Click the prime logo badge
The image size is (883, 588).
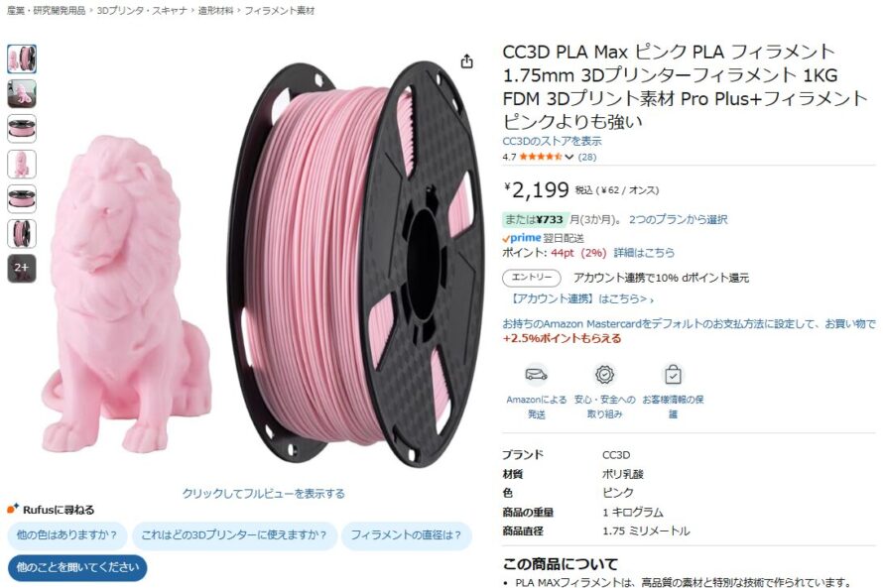click(522, 237)
